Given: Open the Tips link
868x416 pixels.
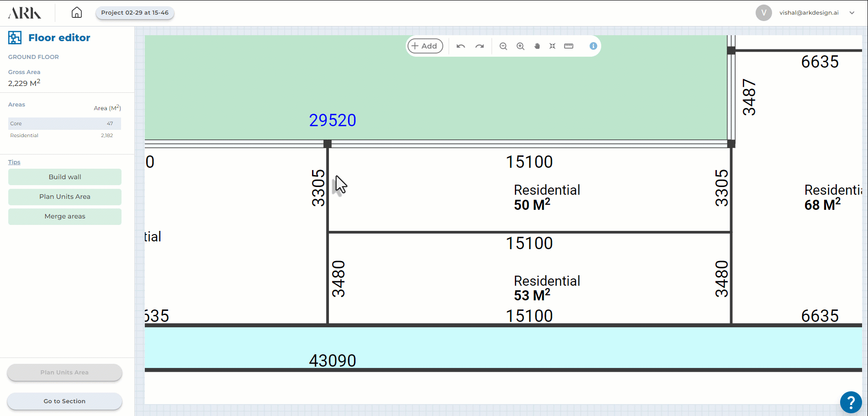Looking at the screenshot, I should tap(14, 162).
